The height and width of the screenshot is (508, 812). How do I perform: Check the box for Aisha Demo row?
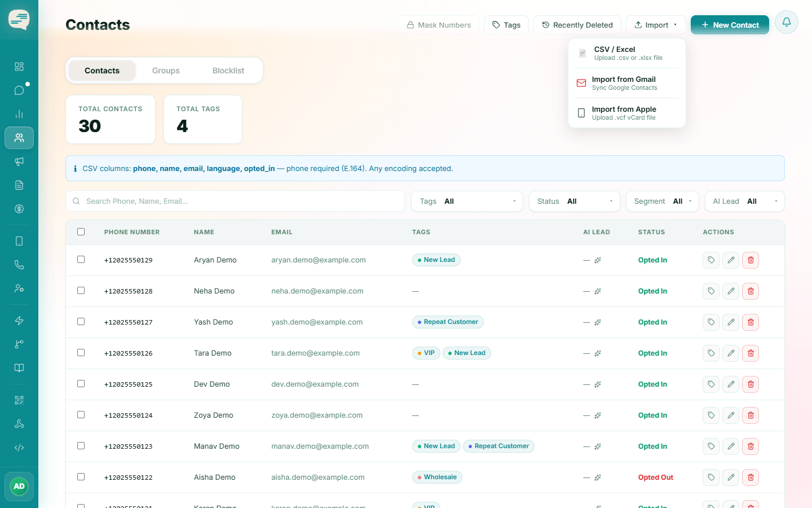coord(81,477)
